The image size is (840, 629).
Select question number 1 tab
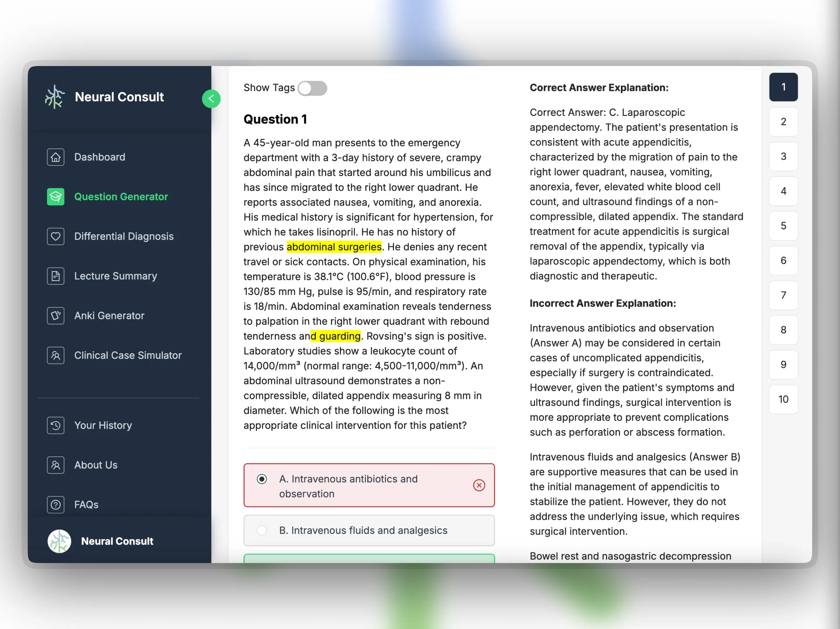coord(784,86)
